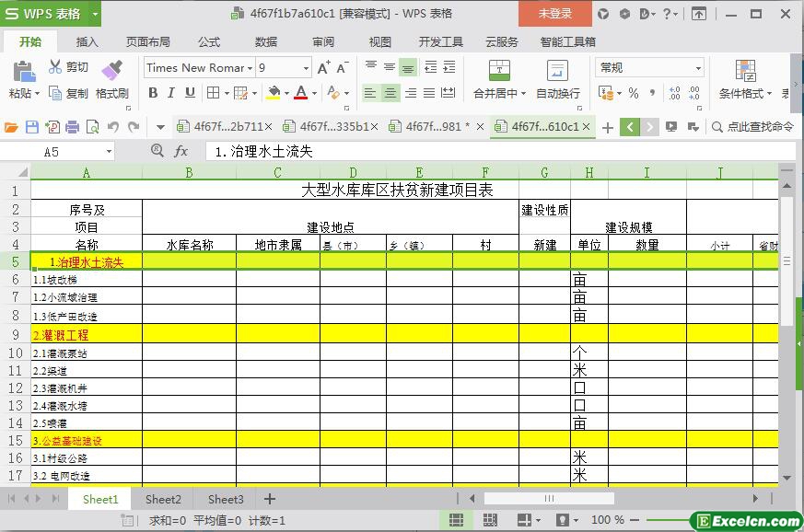
Task: Click the Wrap Text (自动换行) icon
Action: pos(557,71)
